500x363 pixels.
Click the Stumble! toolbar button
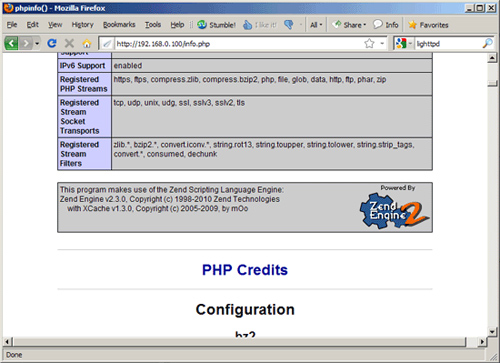216,25
